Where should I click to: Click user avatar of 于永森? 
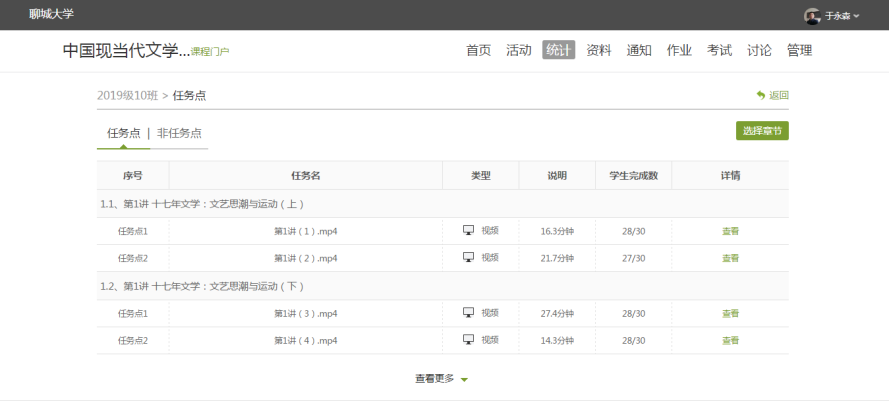812,16
